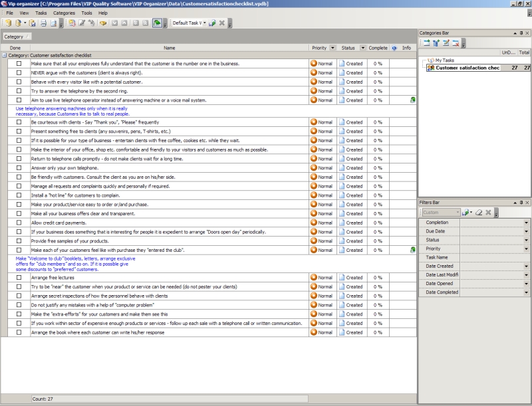Check Done box for 'Arrange the book' task
Screen dimensions: 532x406
click(x=19, y=332)
